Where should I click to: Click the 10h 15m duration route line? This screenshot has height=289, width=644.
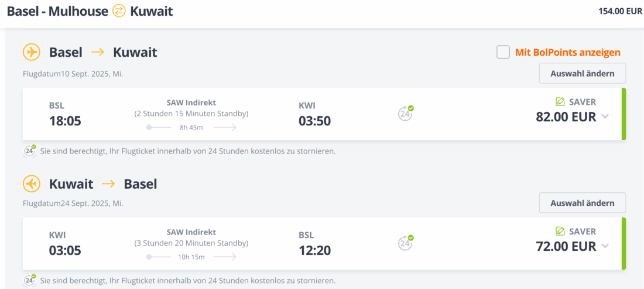click(x=191, y=257)
